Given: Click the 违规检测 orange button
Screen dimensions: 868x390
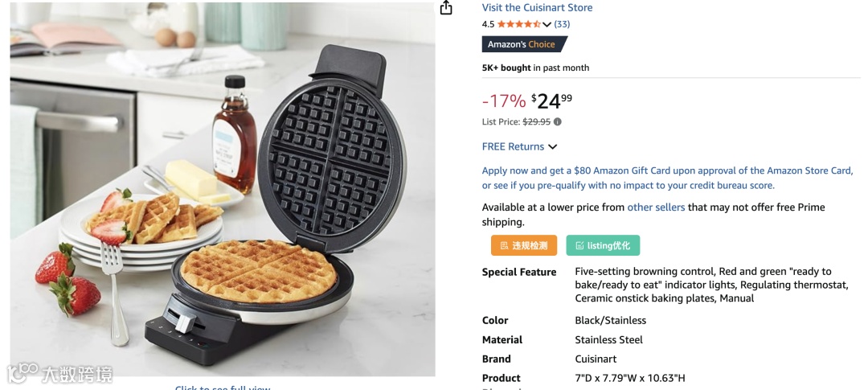Looking at the screenshot, I should (x=524, y=245).
